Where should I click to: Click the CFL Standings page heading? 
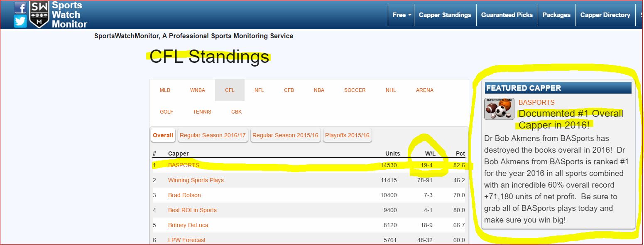[x=209, y=57]
